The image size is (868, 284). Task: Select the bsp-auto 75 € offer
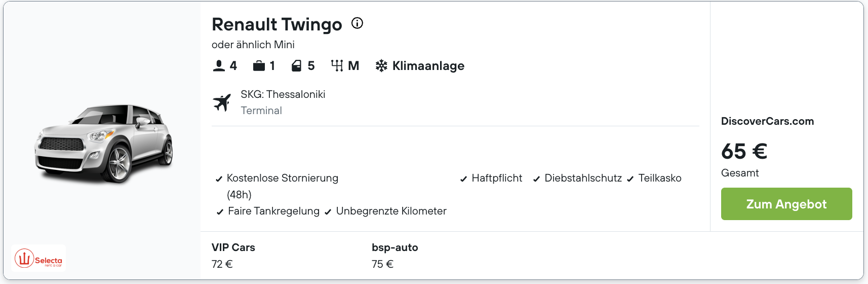(394, 255)
